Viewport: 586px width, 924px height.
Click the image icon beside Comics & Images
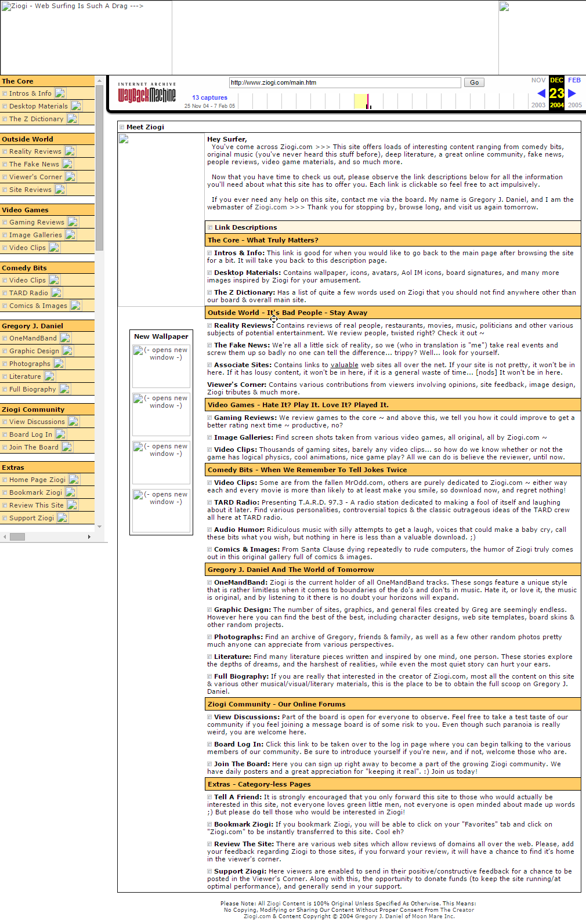pos(76,306)
